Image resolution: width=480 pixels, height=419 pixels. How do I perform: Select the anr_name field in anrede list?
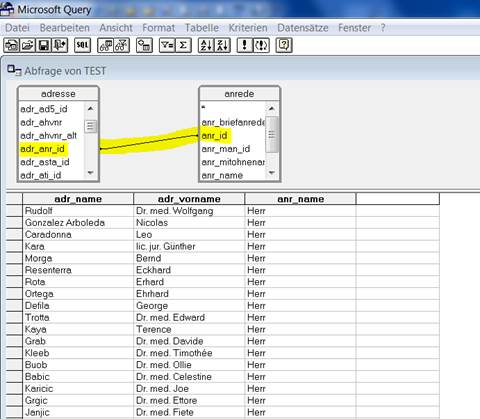[222, 175]
